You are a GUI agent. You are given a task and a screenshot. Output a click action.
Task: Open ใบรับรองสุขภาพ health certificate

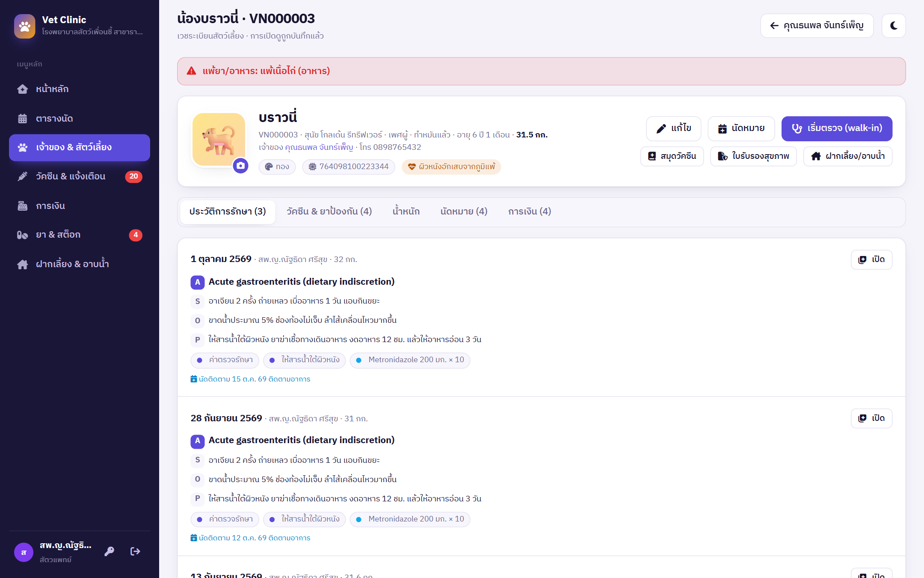click(753, 156)
